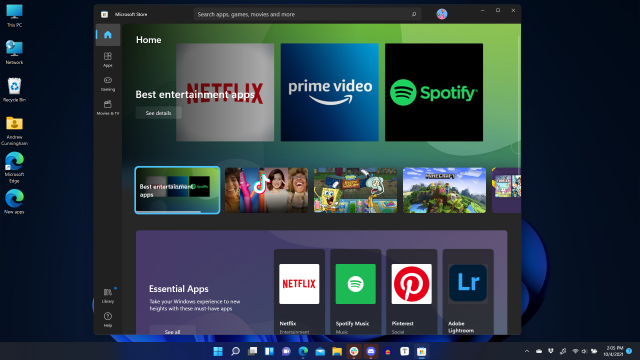
Task: Open the New apps desktop shortcut
Action: click(14, 202)
